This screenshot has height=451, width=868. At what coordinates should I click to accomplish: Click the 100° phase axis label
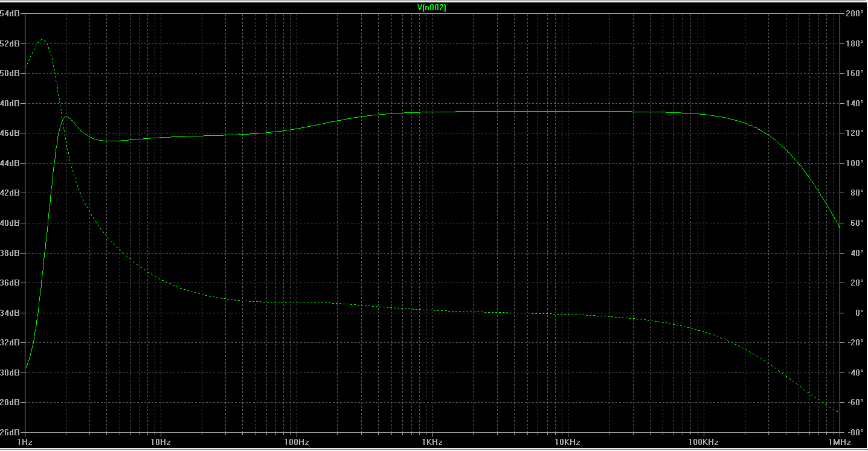pos(855,163)
